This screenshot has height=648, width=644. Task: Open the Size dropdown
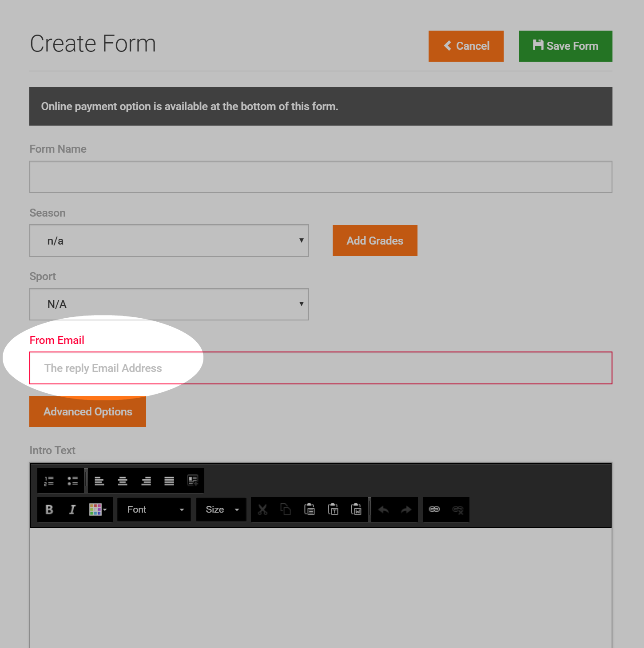(221, 510)
